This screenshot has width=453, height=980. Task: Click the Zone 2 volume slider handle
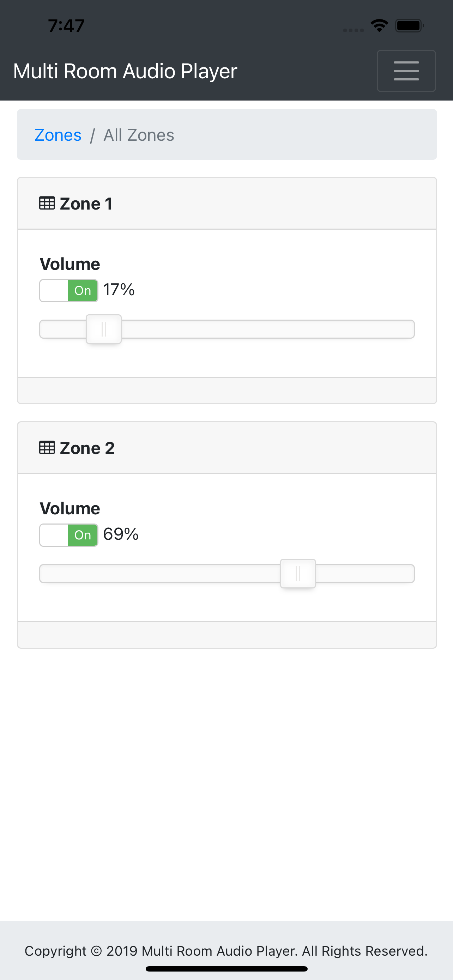[x=298, y=573]
